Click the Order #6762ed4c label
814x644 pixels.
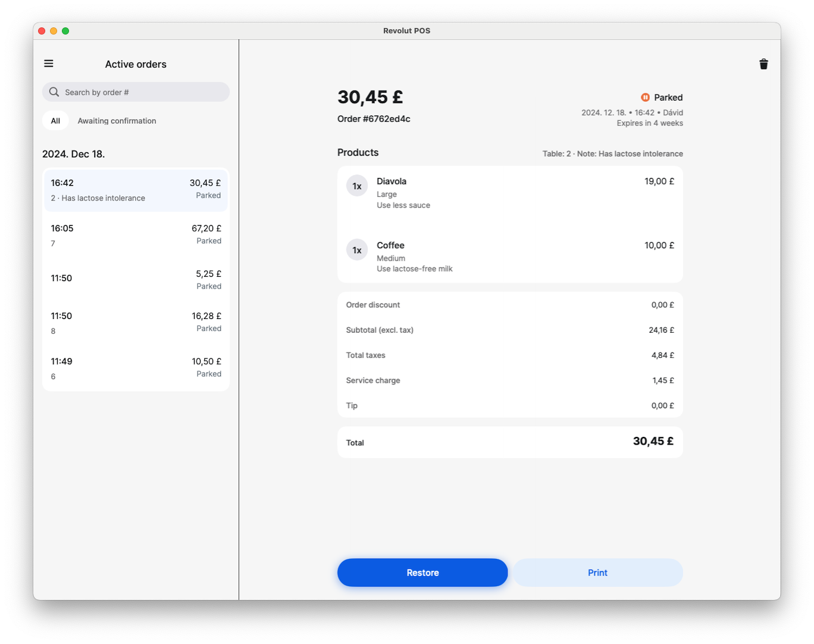pyautogui.click(x=374, y=119)
